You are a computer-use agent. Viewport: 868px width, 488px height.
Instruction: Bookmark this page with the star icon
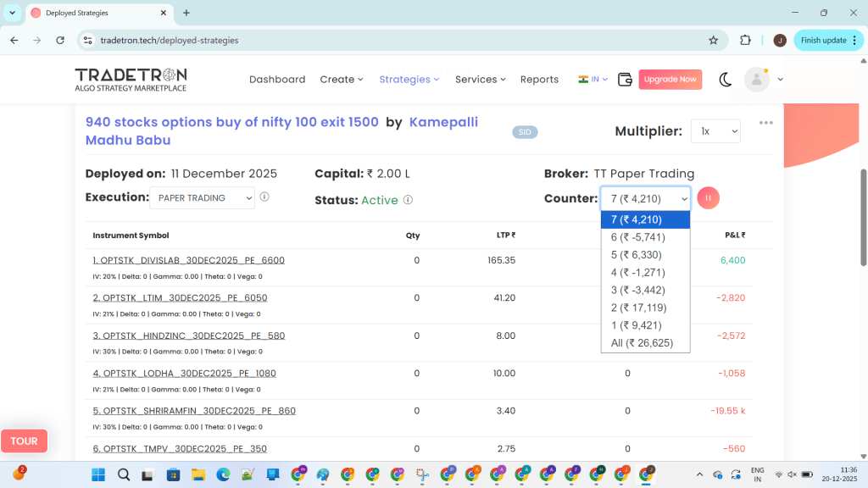(x=713, y=40)
